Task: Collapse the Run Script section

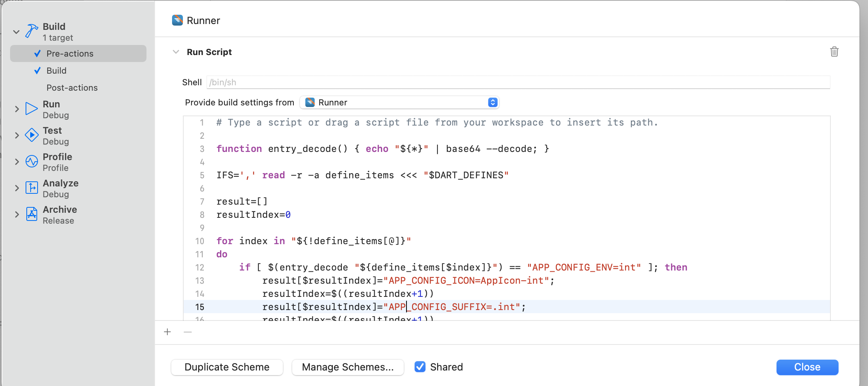Action: [176, 52]
